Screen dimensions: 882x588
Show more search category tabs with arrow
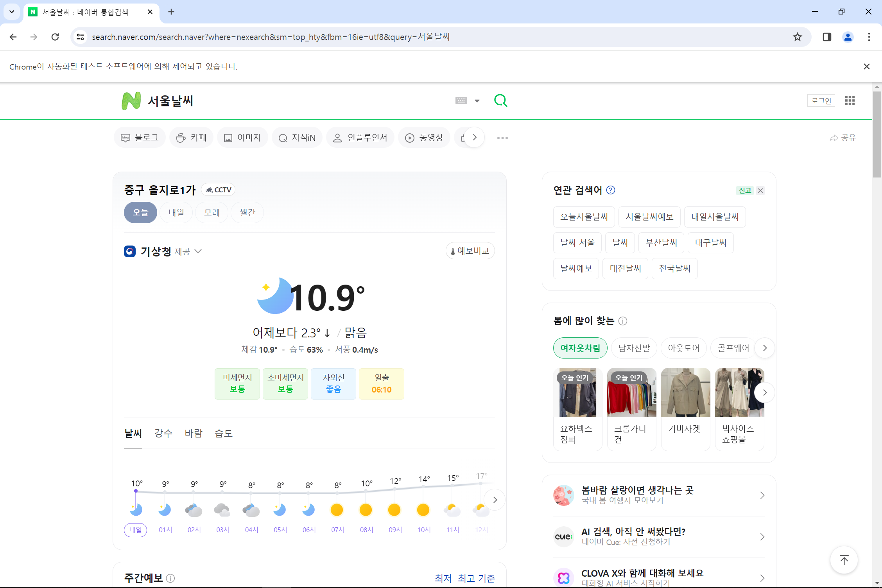[475, 138]
